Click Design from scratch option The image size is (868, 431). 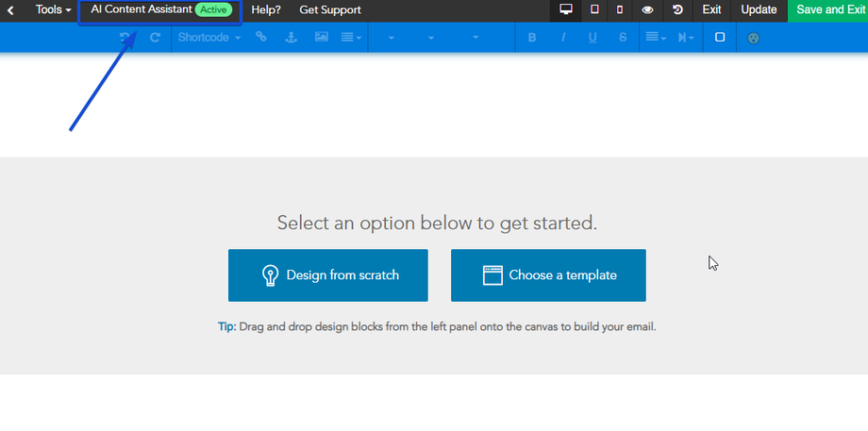coord(328,275)
